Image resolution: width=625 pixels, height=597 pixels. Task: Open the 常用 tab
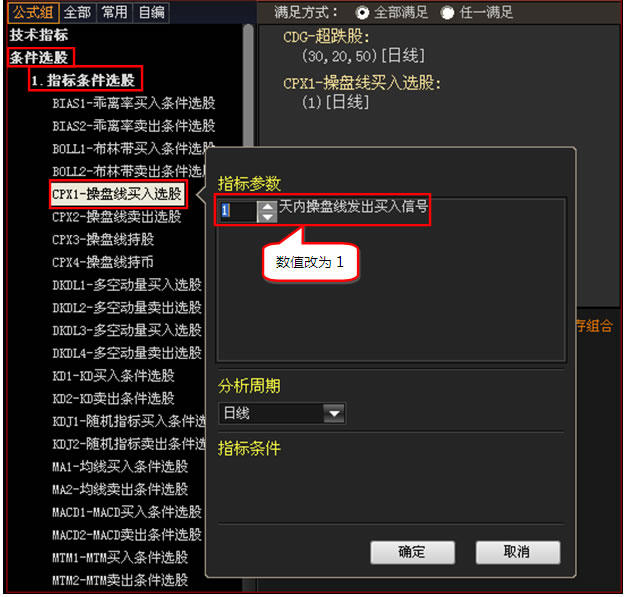tap(114, 12)
